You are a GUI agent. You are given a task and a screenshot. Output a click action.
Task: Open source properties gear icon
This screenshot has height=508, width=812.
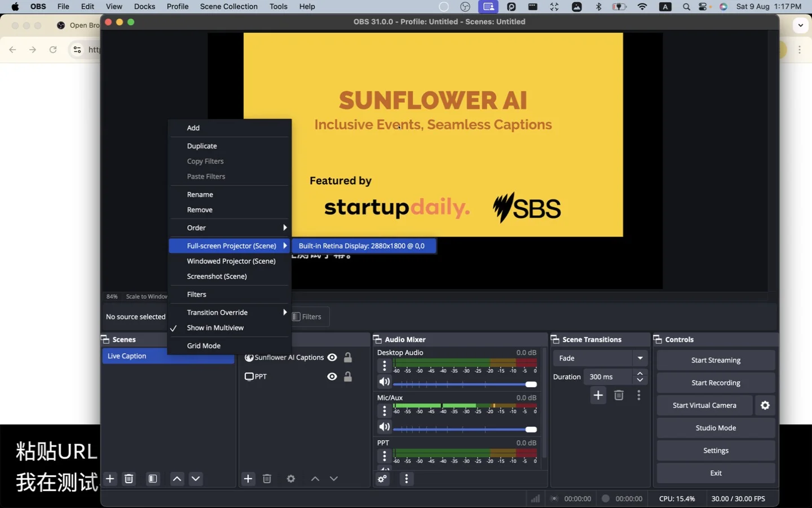(291, 479)
